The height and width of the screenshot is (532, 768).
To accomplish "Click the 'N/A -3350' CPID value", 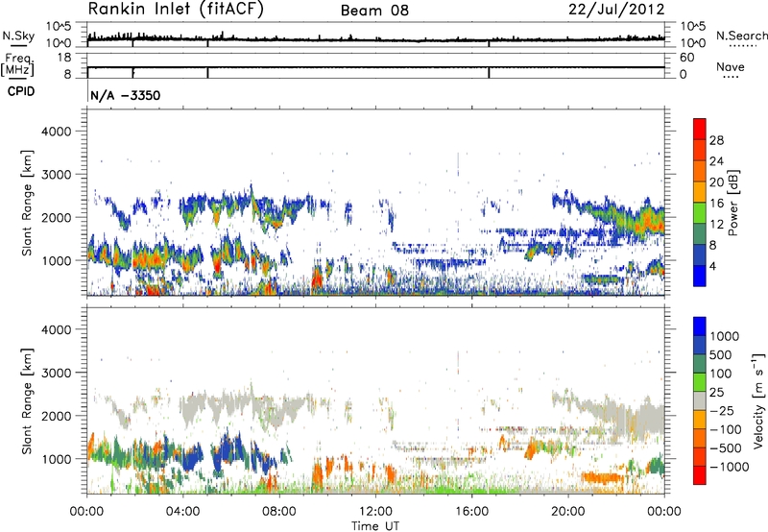I will tap(126, 95).
